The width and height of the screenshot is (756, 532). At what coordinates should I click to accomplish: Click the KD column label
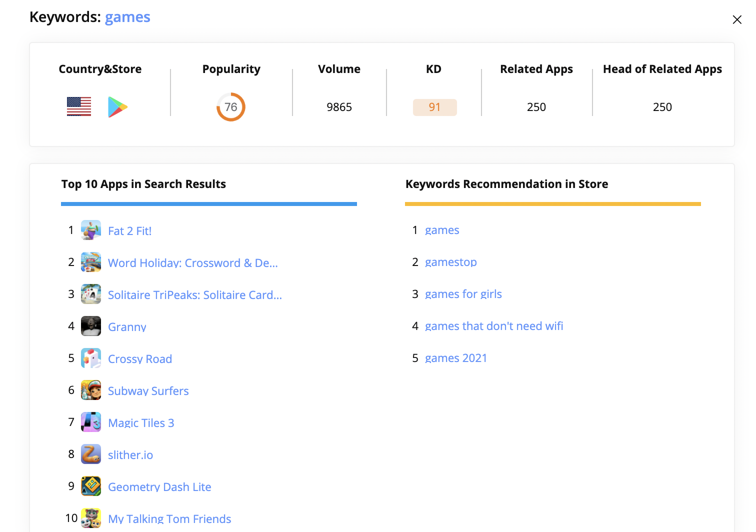click(x=433, y=69)
